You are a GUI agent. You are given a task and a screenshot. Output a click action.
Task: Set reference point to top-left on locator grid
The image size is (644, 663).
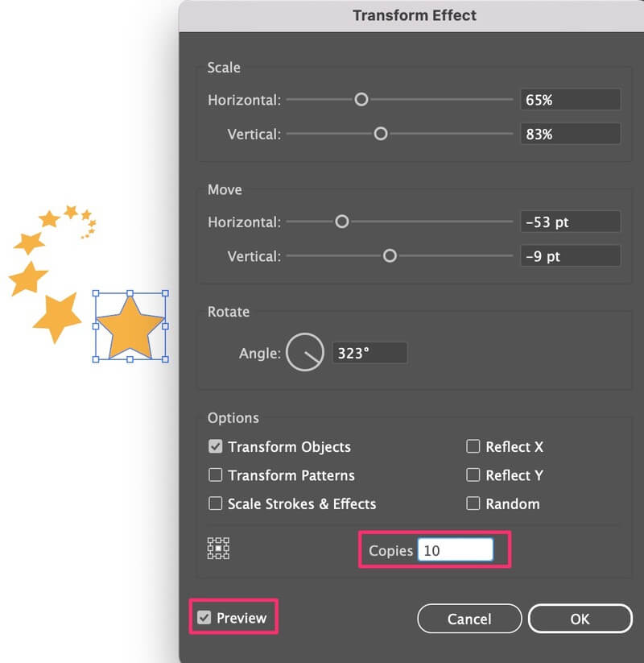(211, 541)
